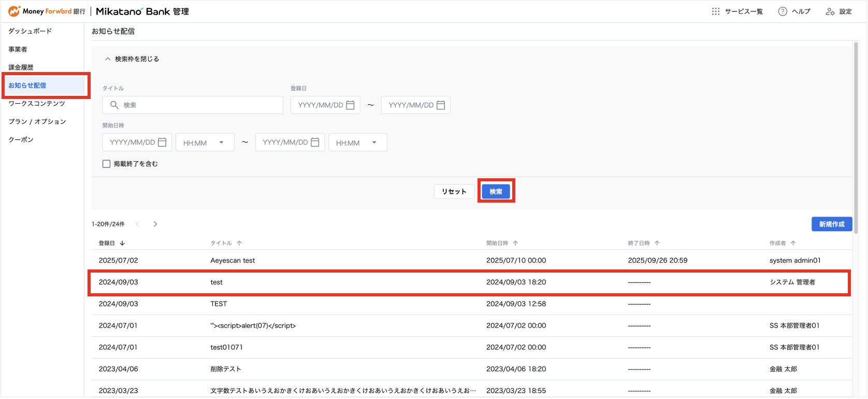Open the first HH:MM time dropdown
The height and width of the screenshot is (399, 868).
[205, 142]
